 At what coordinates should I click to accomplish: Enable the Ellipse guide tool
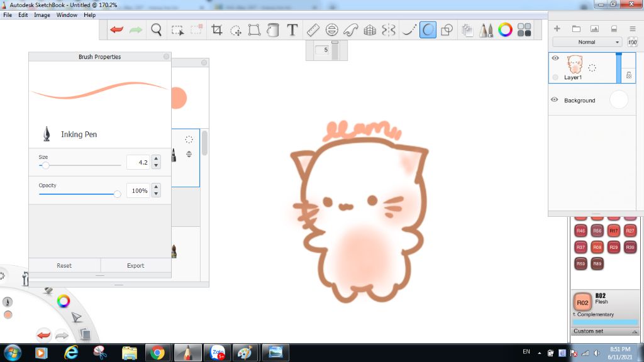[332, 30]
